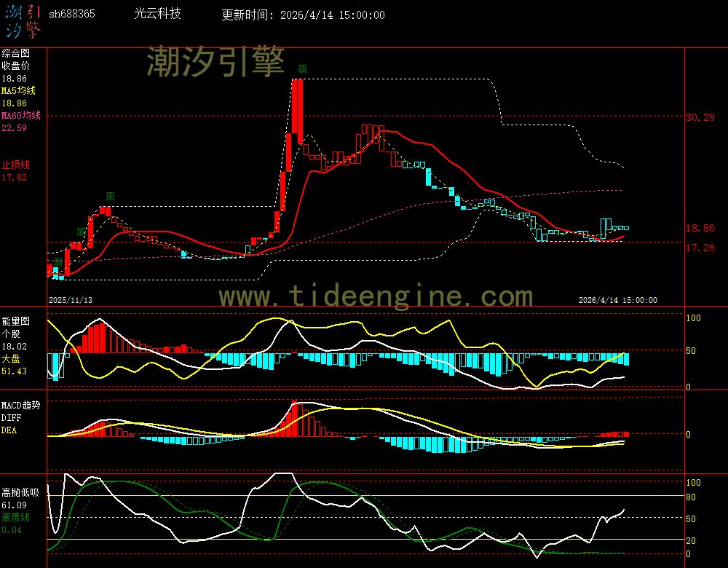Select the MACD趋势 panel label
This screenshot has height=568, width=728.
tap(20, 405)
